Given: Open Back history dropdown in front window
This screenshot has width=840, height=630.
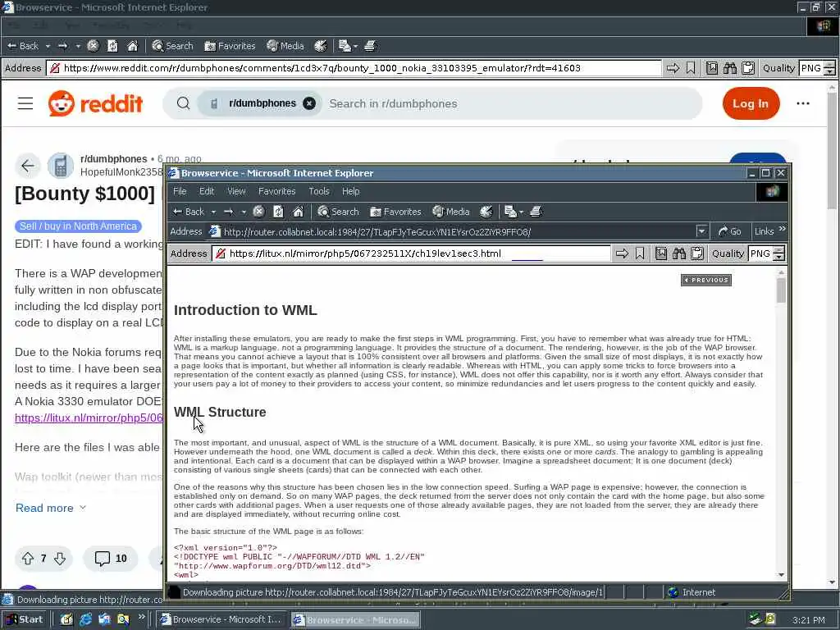Looking at the screenshot, I should point(213,212).
